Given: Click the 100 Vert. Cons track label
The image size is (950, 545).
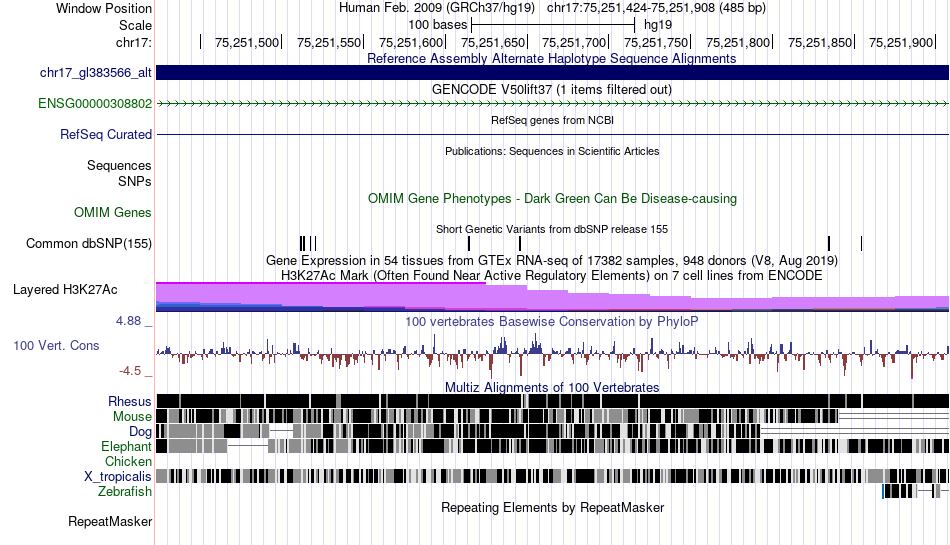Looking at the screenshot, I should click(56, 345).
